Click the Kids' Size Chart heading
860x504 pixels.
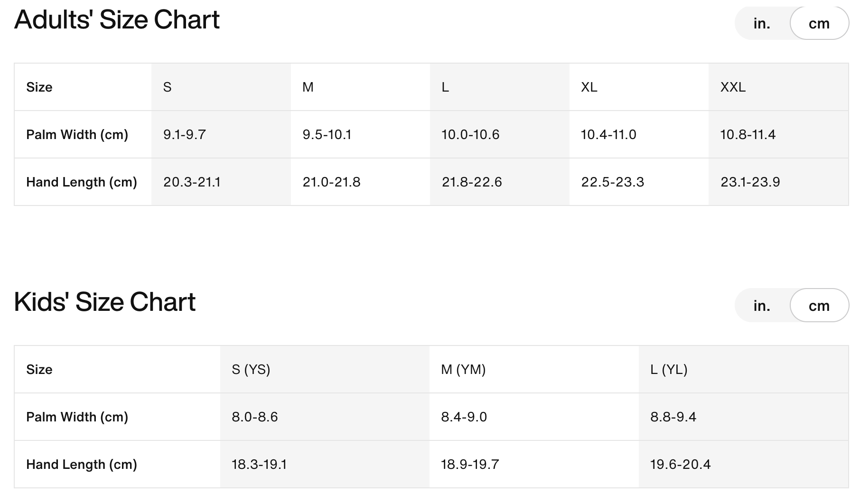pos(105,302)
